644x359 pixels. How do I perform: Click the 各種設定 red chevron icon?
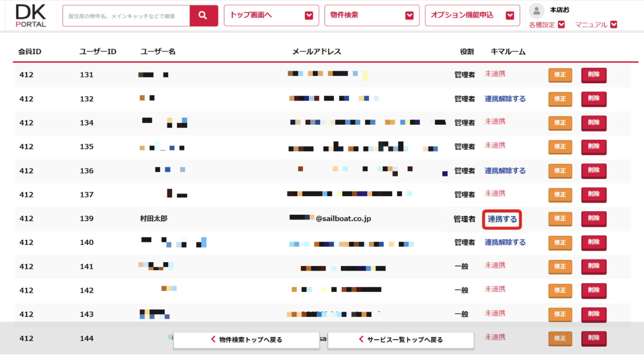[x=562, y=25]
